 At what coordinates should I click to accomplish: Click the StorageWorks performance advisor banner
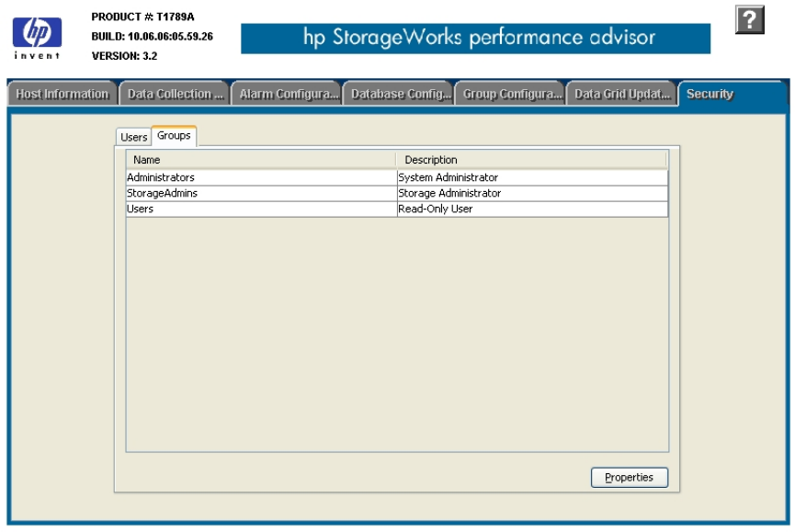[x=475, y=38]
